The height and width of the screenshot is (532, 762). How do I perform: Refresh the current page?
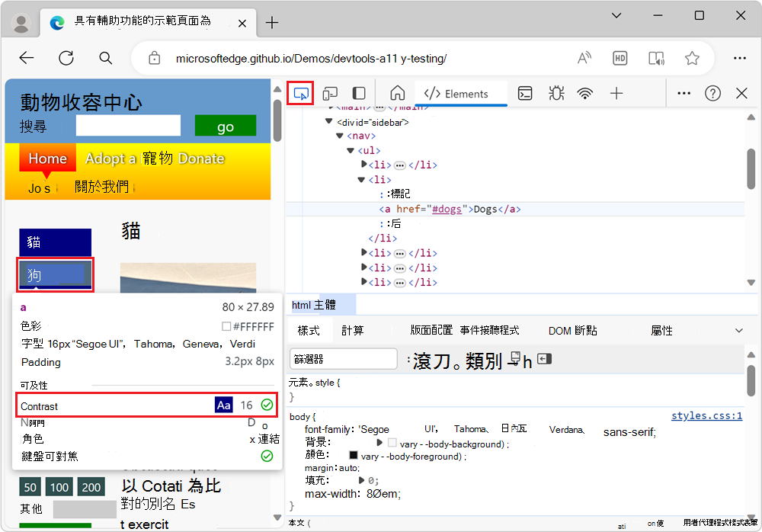coord(66,59)
